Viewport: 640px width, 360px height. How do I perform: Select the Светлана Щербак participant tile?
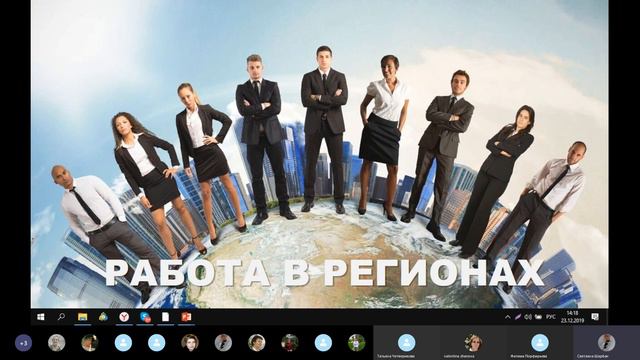point(607,343)
